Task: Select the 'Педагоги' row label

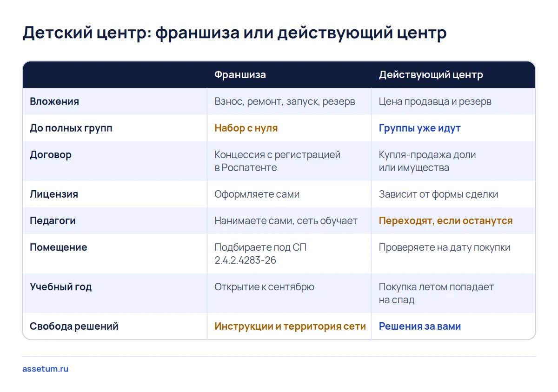Action: (53, 220)
